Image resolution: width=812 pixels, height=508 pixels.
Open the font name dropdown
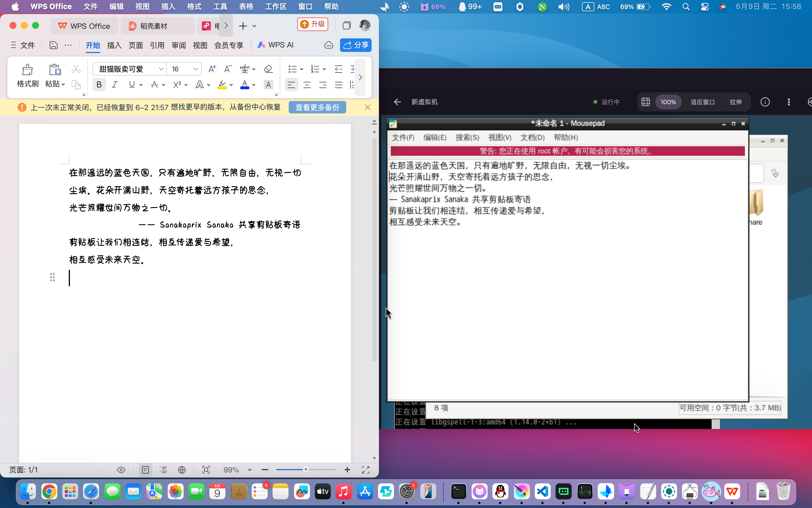click(161, 69)
